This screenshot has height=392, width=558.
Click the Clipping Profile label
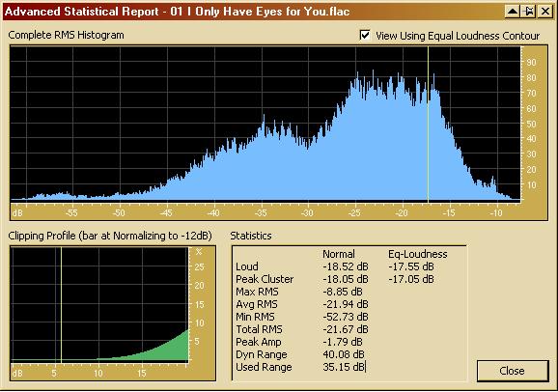tap(110, 236)
